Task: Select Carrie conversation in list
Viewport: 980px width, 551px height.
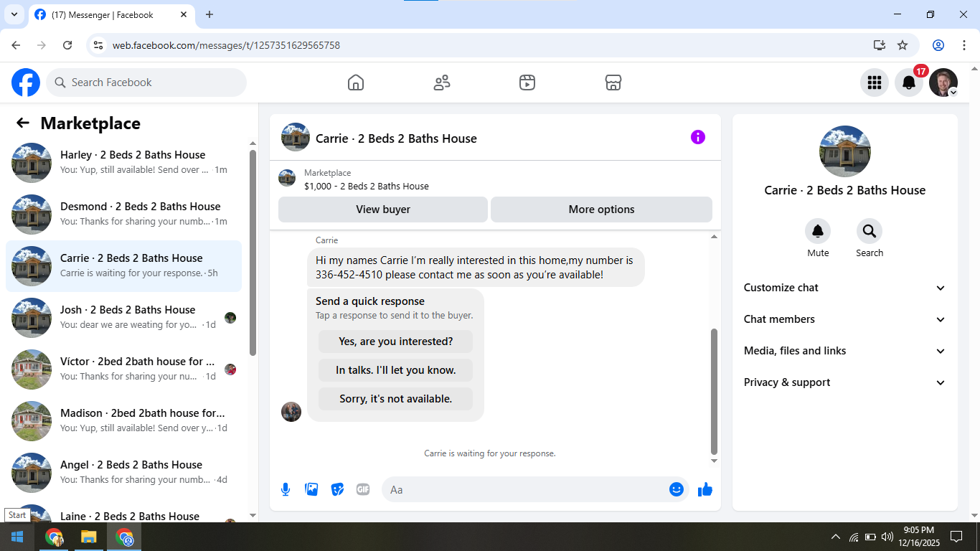Action: tap(123, 266)
